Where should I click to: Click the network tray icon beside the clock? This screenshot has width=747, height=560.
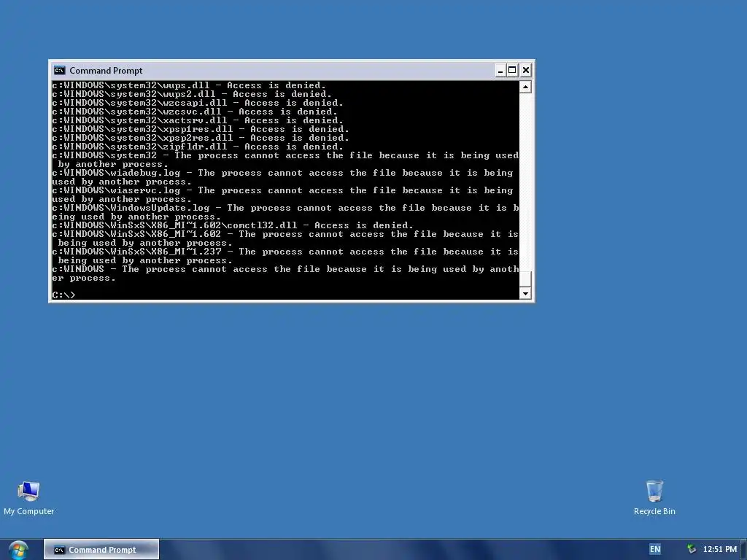tap(692, 549)
